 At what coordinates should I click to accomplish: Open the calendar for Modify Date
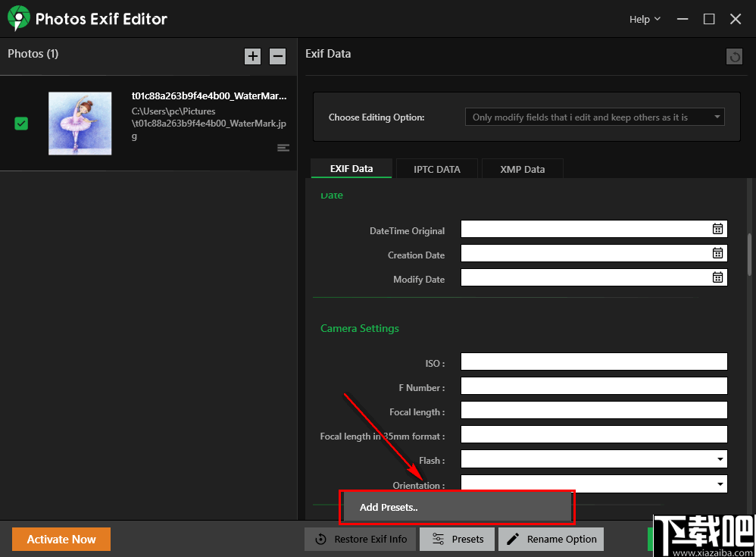pyautogui.click(x=717, y=277)
